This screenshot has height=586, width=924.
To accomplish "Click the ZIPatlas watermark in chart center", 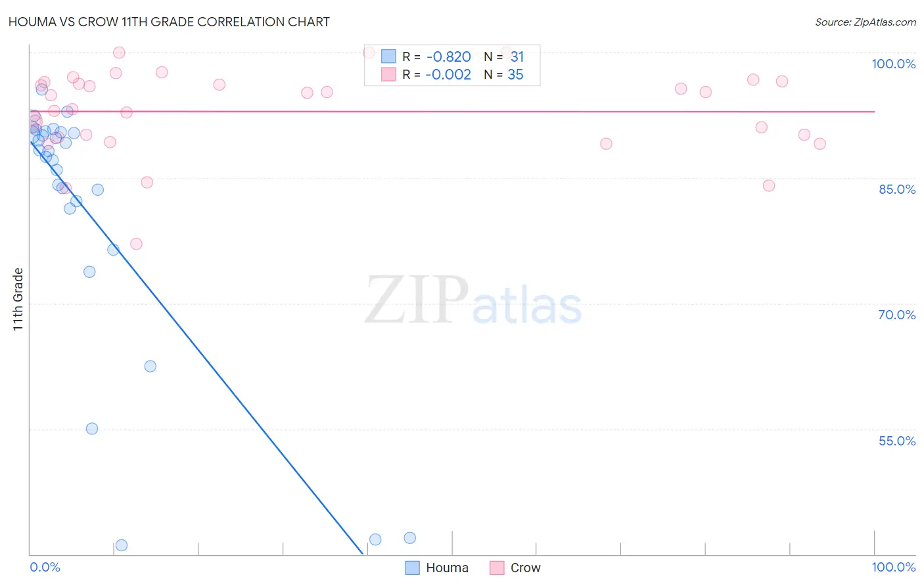I will 473,300.
